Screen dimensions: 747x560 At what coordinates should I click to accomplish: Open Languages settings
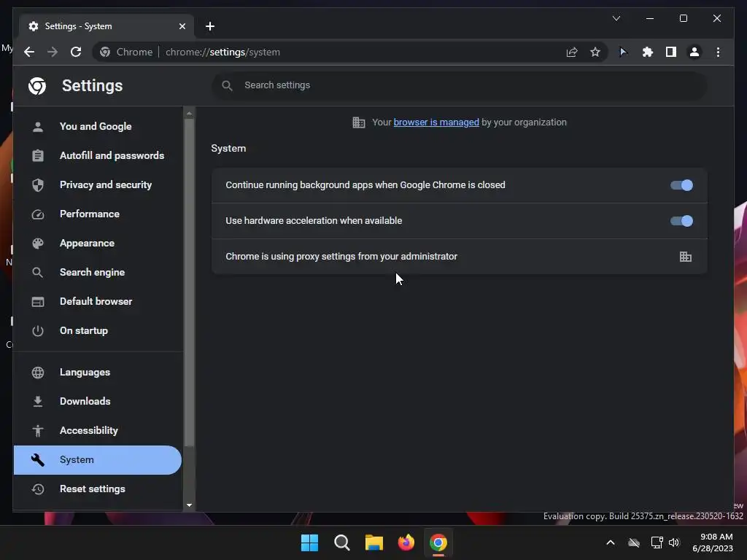pyautogui.click(x=98, y=372)
